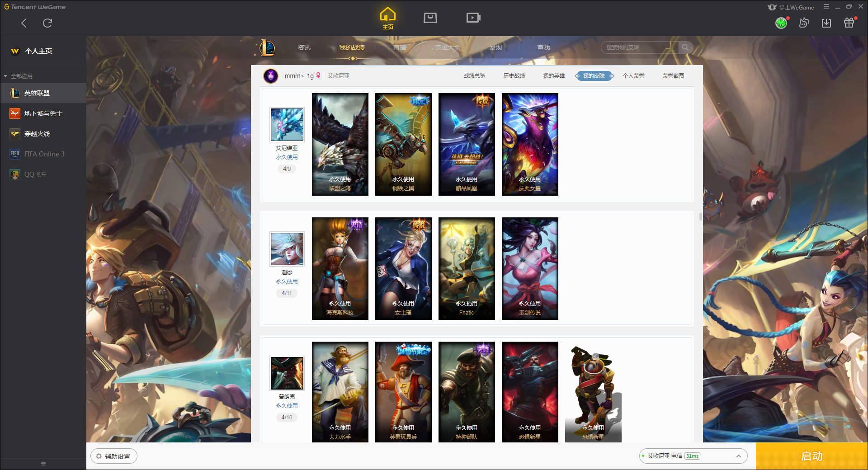868x470 pixels.
Task: Open the download manager icon
Action: pos(826,23)
